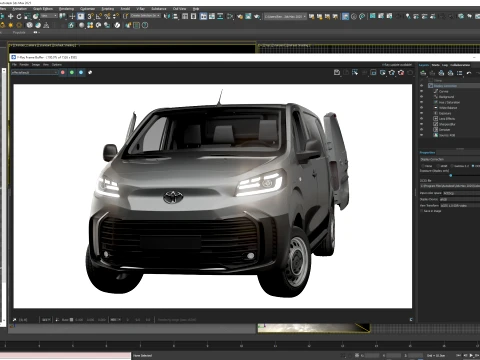Select the Rotate tool in main toolbar
This screenshot has height=360, width=480.
pos(19,16)
